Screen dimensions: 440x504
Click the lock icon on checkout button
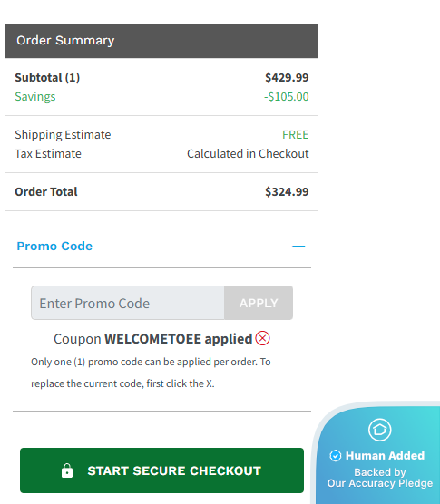pyautogui.click(x=67, y=470)
